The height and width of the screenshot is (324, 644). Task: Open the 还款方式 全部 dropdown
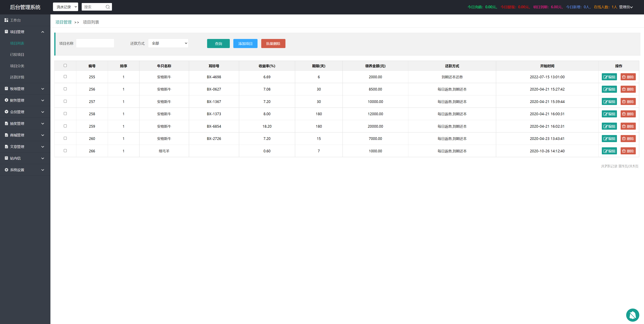pos(168,43)
